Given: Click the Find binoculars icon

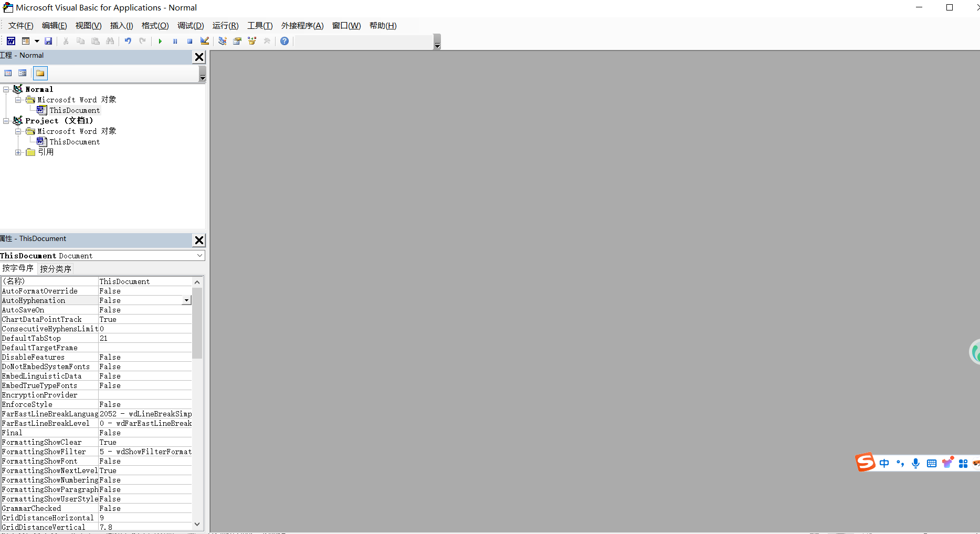Looking at the screenshot, I should (110, 41).
